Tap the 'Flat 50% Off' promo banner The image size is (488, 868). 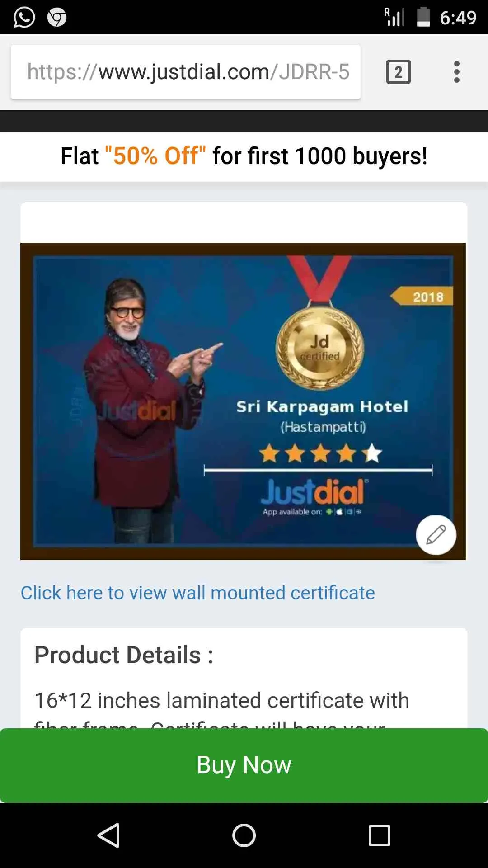[244, 156]
